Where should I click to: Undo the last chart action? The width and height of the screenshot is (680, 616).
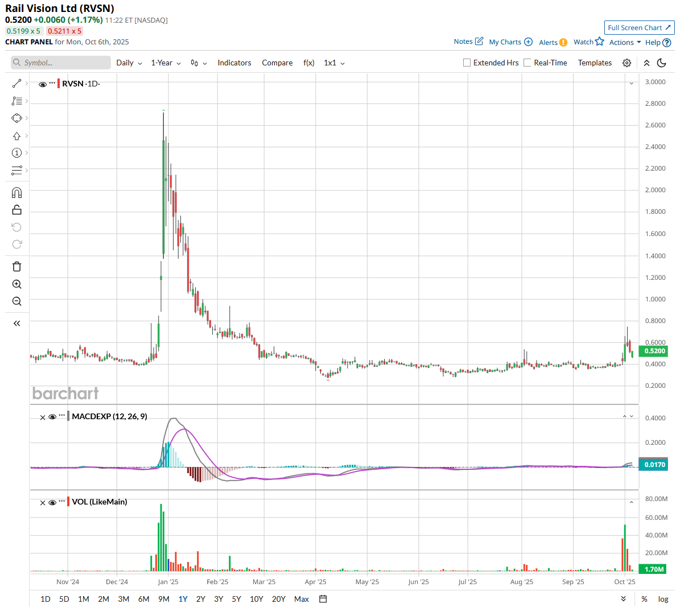click(17, 227)
